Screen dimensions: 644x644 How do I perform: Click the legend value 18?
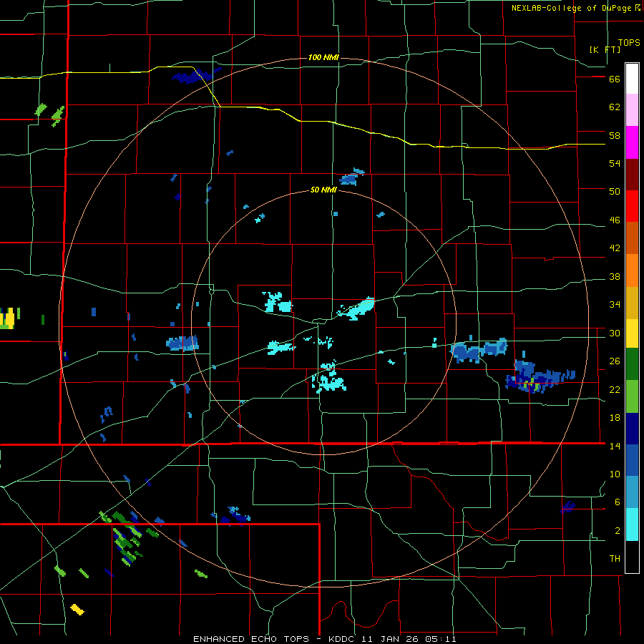point(615,418)
